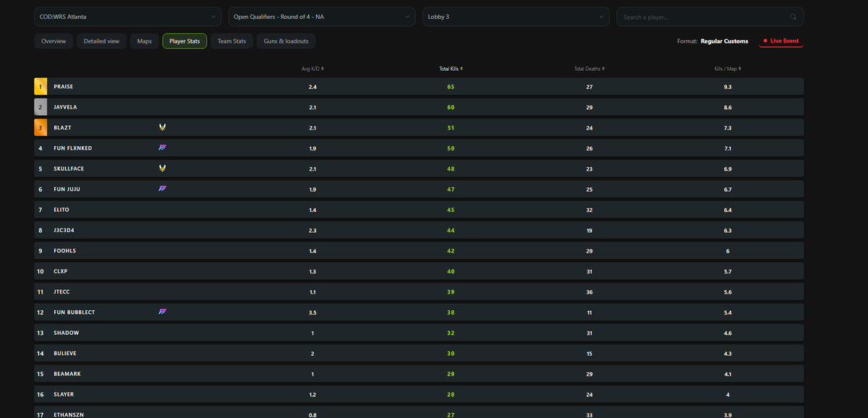Select player SHADOW
The width and height of the screenshot is (868, 418).
67,333
